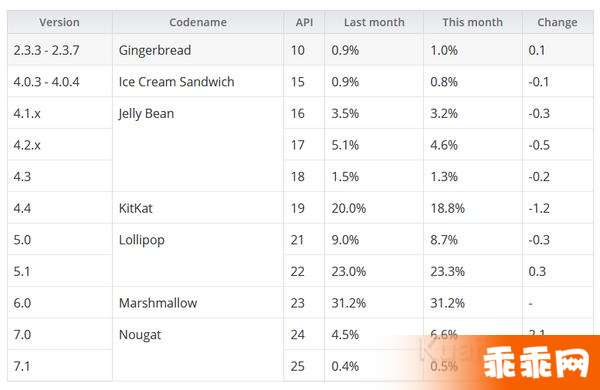The image size is (600, 390).
Task: Click the This month column header
Action: click(473, 22)
